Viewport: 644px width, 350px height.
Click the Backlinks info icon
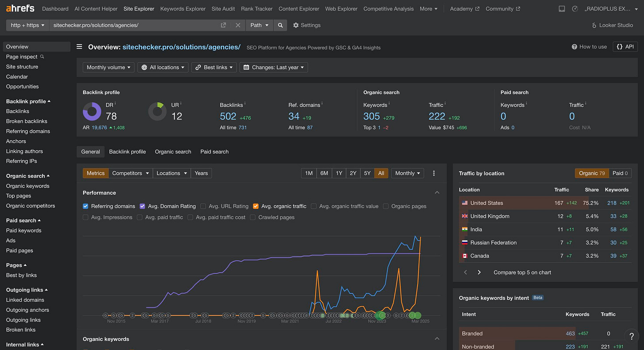[245, 104]
